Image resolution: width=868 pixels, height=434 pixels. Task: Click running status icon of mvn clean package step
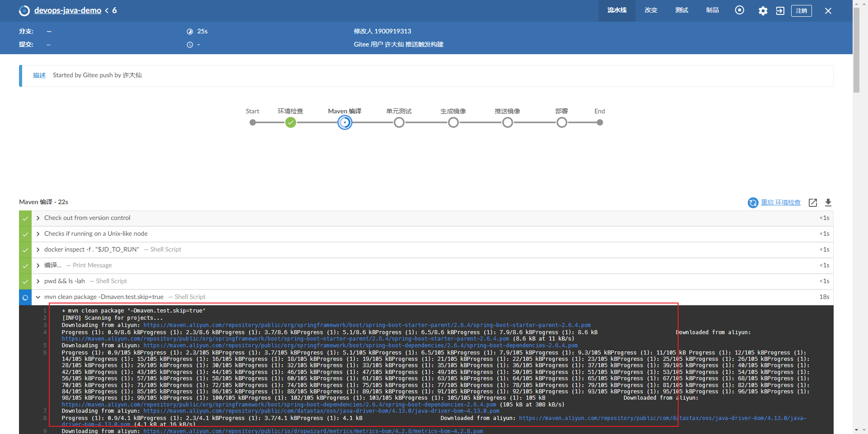coord(25,297)
